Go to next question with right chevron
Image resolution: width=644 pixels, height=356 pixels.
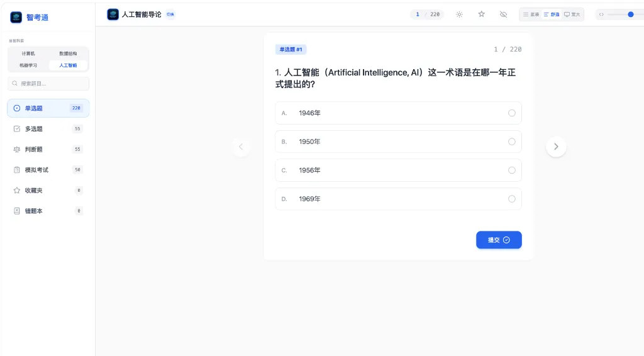[556, 147]
